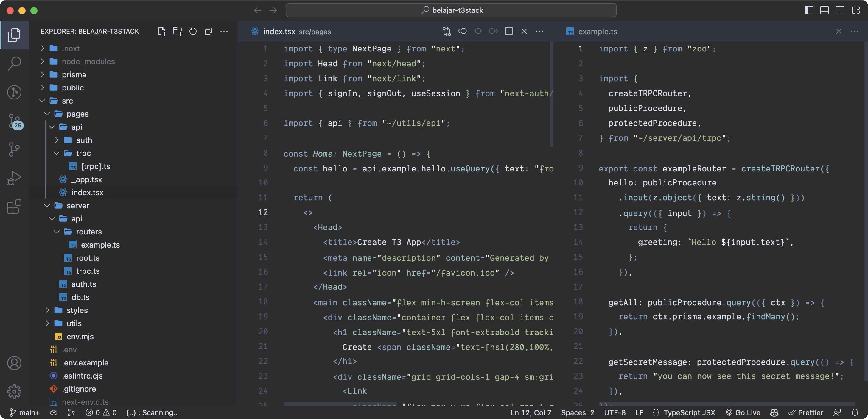
Task: Open the Run and Debug view
Action: point(14,178)
